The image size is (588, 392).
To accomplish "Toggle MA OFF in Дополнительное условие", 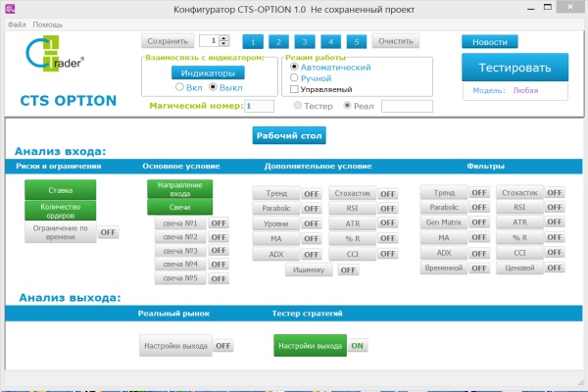I will click(312, 238).
